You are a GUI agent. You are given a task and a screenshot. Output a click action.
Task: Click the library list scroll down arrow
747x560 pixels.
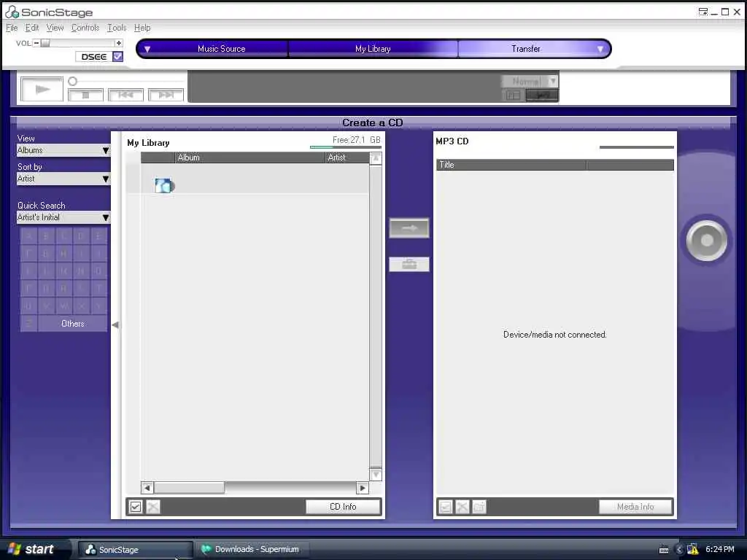[376, 474]
